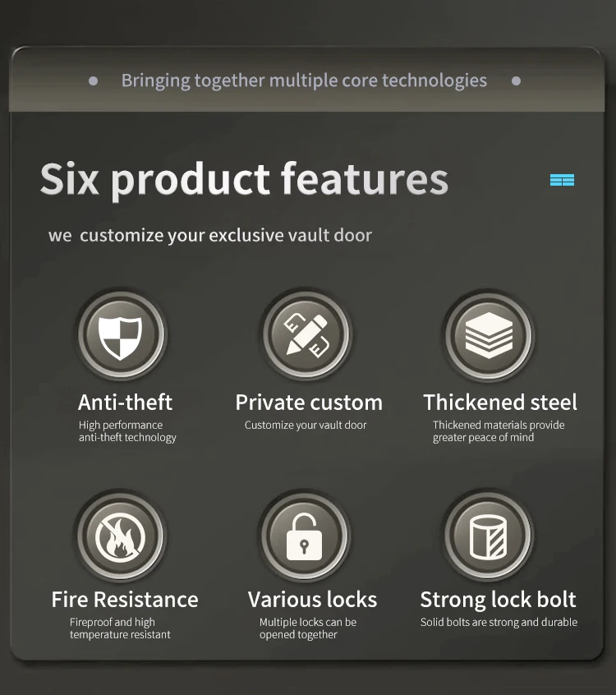Screen dimensions: 616x695
Task: Select the Strong lock bolt heading
Action: (498, 600)
